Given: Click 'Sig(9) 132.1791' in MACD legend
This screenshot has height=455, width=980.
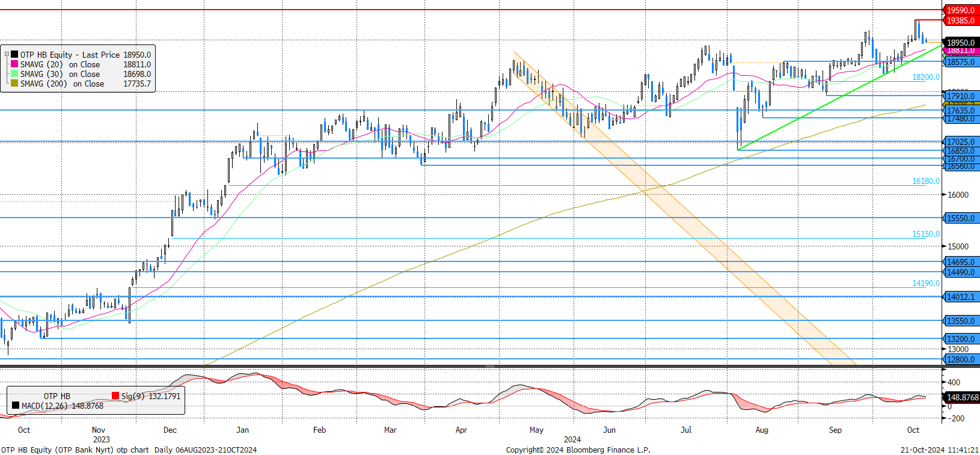Looking at the screenshot, I should click(151, 396).
